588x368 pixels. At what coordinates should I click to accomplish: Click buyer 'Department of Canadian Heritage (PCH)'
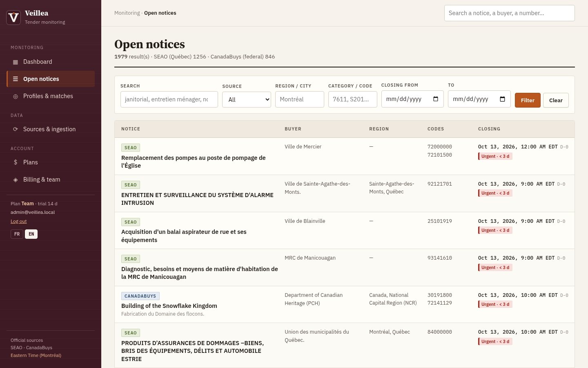click(314, 299)
